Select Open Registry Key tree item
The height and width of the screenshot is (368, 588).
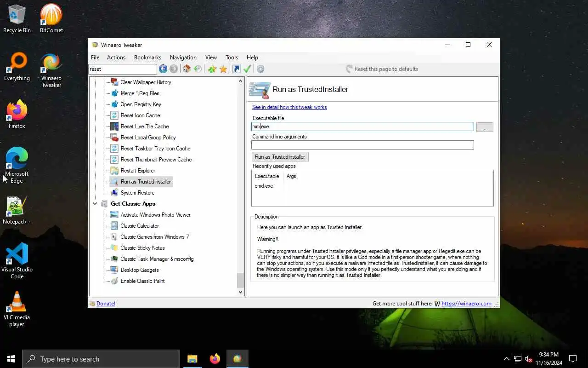click(x=141, y=104)
